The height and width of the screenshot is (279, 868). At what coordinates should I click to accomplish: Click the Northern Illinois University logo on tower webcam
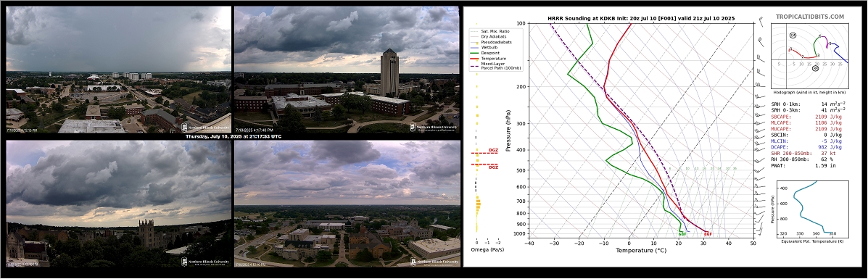(x=434, y=128)
